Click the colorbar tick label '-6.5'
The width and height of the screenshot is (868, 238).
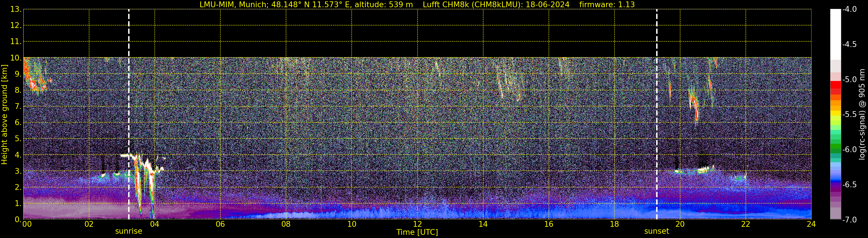coord(850,185)
